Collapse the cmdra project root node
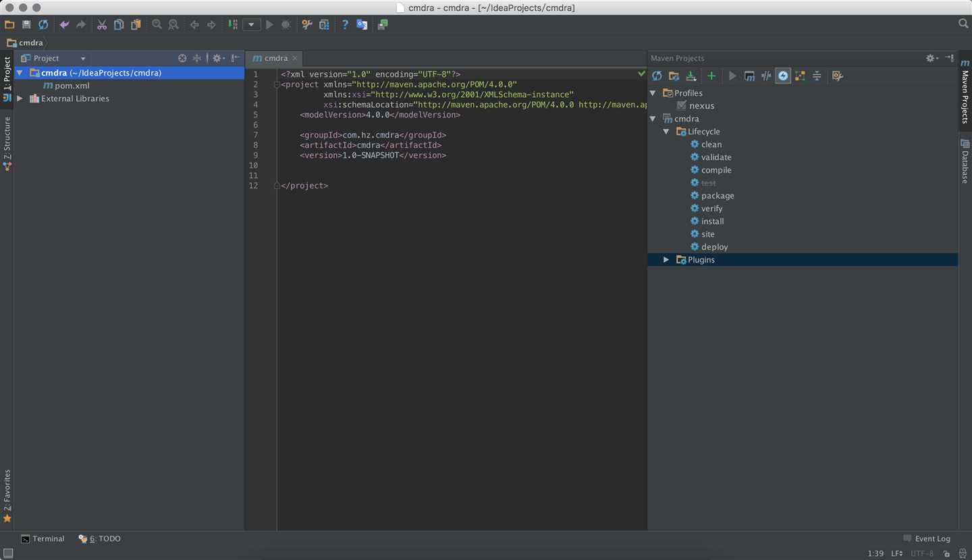Image resolution: width=972 pixels, height=560 pixels. click(x=20, y=73)
